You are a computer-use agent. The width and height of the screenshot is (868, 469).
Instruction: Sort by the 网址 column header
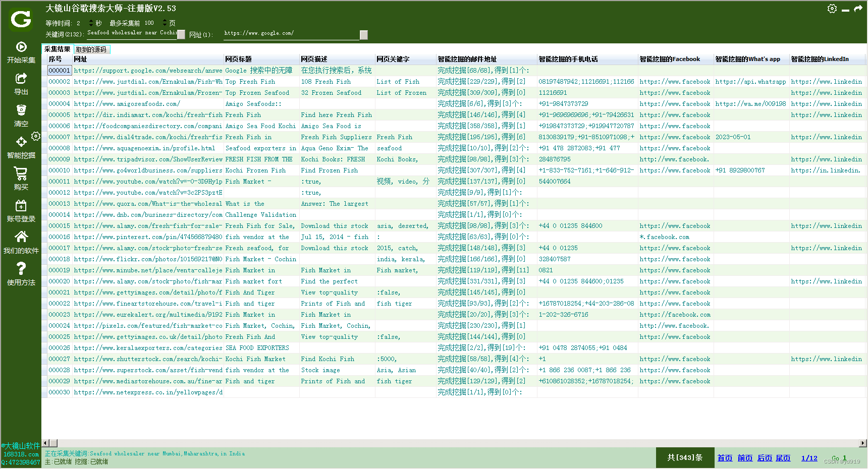148,59
